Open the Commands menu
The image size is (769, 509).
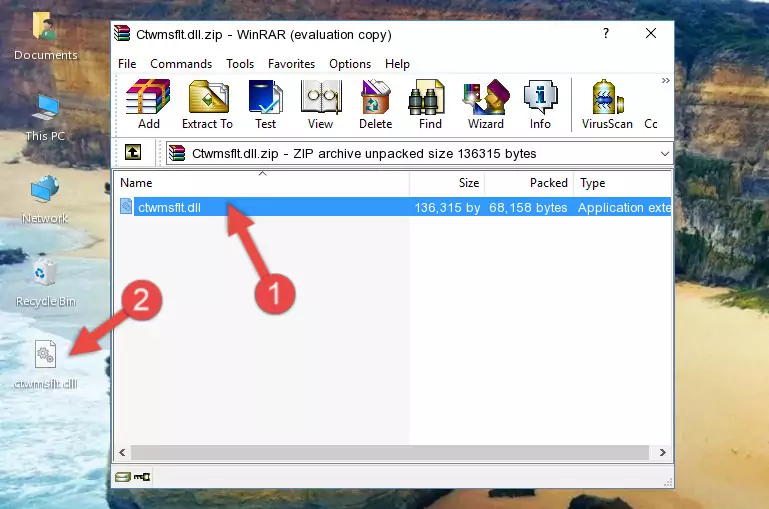point(181,64)
